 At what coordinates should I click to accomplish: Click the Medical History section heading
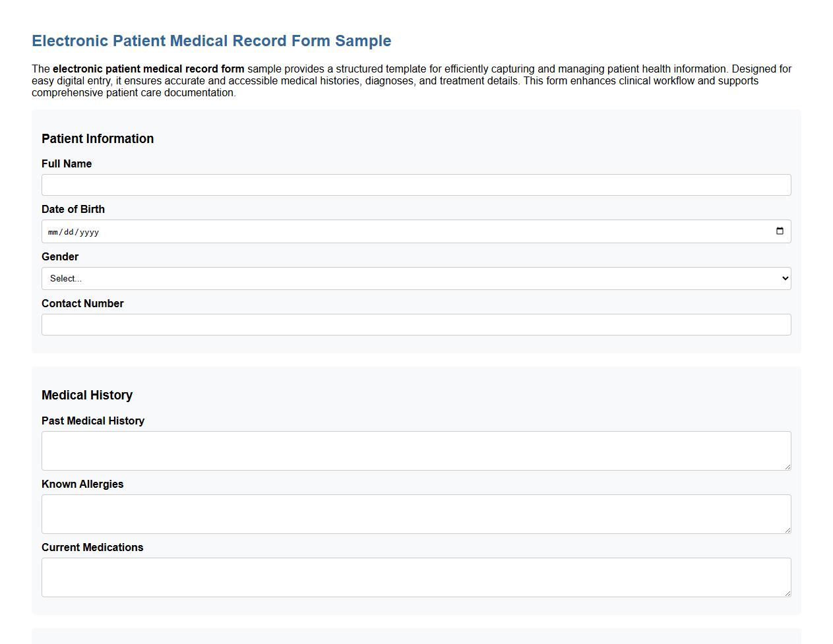pyautogui.click(x=87, y=395)
